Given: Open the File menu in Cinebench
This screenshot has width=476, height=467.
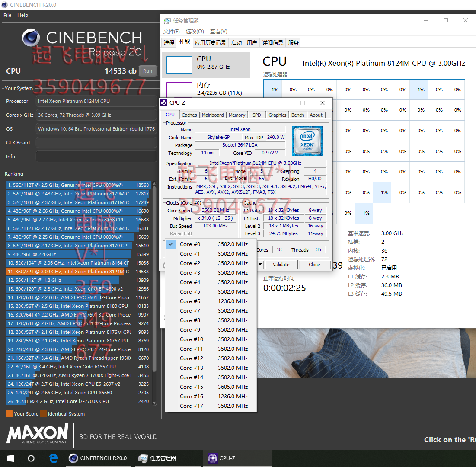Looking at the screenshot, I should (x=7, y=15).
